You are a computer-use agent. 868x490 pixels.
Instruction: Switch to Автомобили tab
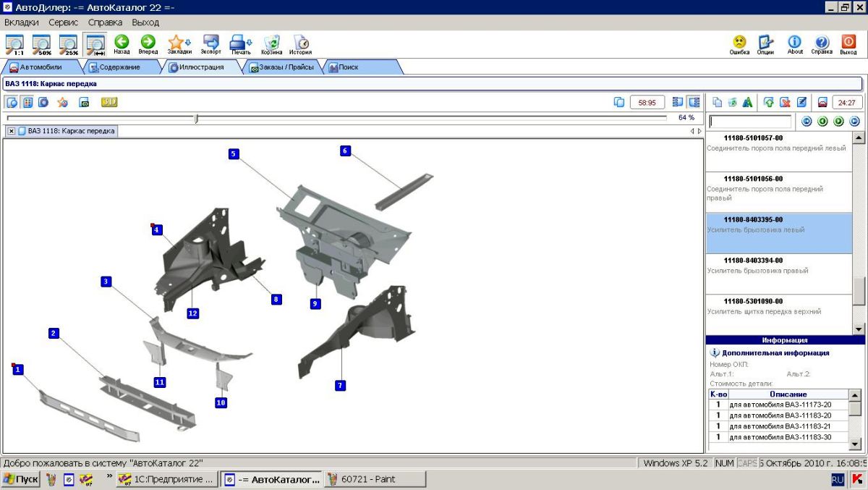coord(41,67)
